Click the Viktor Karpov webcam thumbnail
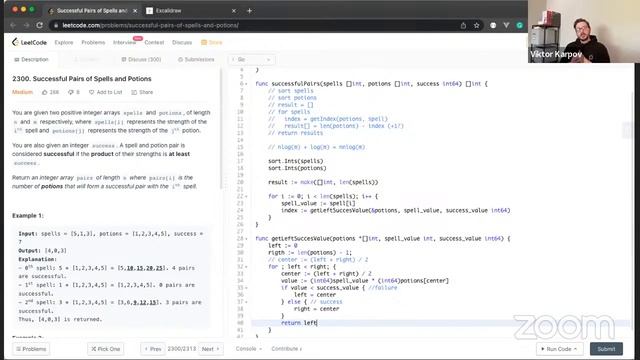 (x=584, y=31)
